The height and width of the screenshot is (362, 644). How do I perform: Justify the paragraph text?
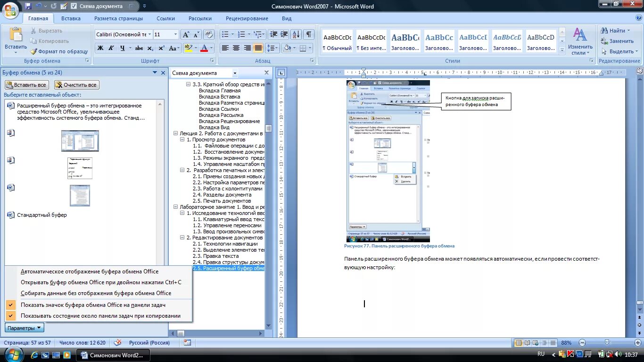(x=258, y=48)
